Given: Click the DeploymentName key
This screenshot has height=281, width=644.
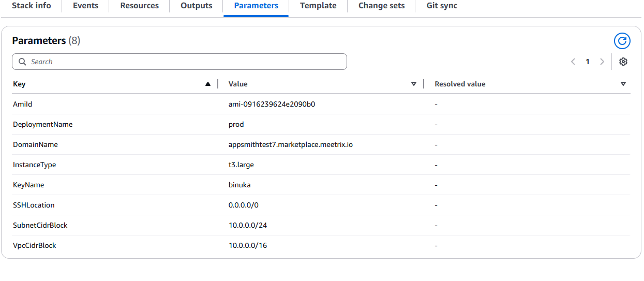Looking at the screenshot, I should click(x=43, y=124).
